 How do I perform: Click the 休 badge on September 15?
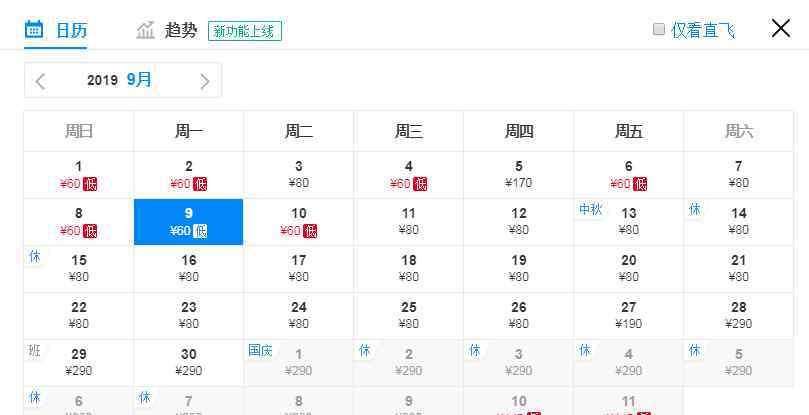click(x=35, y=256)
